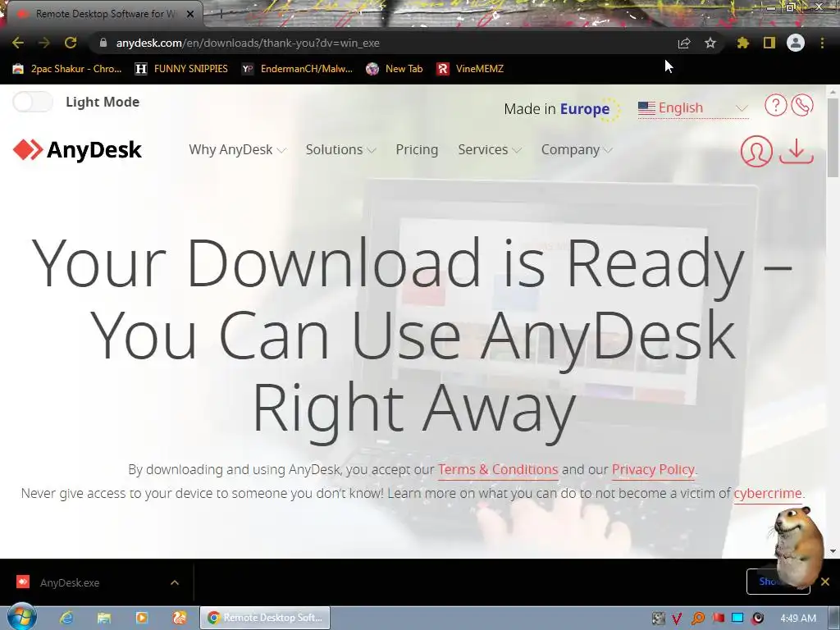This screenshot has width=840, height=630.
Task: Open the Privacy Policy link
Action: click(653, 469)
